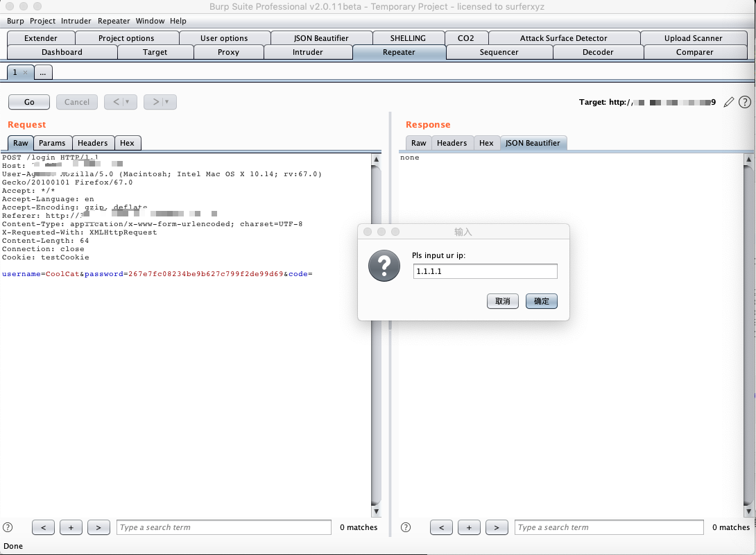Click the IP input field containing 1.1.1.1
Screen dimensions: 756x555
485,271
